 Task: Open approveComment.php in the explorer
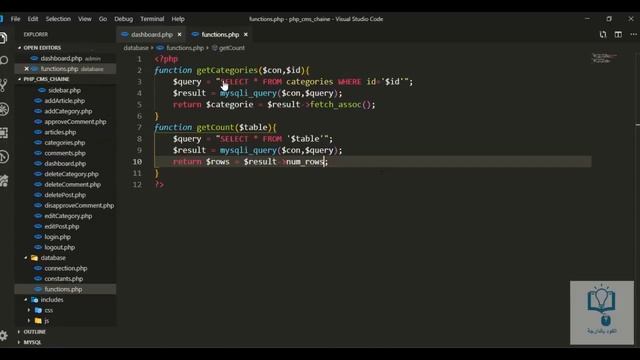[x=75, y=122]
